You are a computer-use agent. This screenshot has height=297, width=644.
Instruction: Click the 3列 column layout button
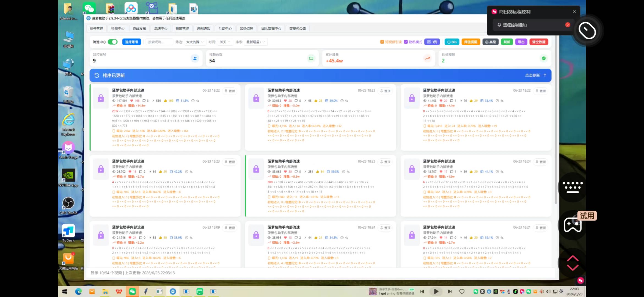[x=432, y=42]
